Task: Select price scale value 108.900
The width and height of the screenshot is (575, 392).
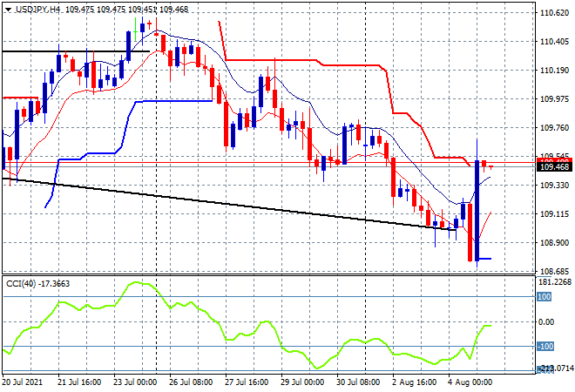Action: pos(554,242)
